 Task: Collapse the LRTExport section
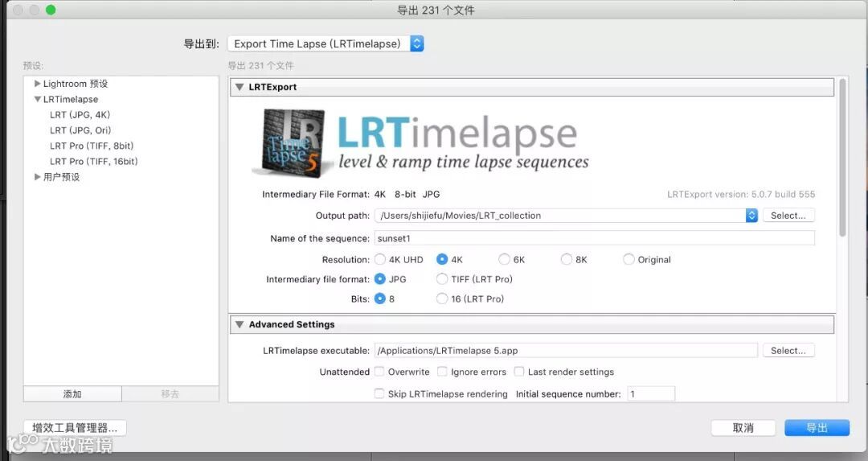point(240,87)
